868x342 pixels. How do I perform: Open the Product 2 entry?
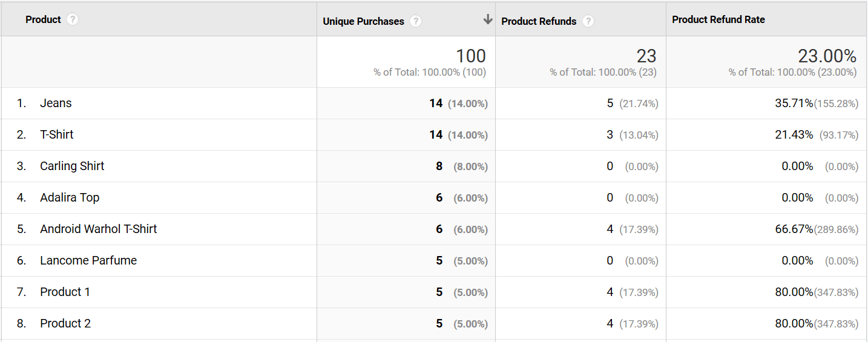click(x=65, y=324)
